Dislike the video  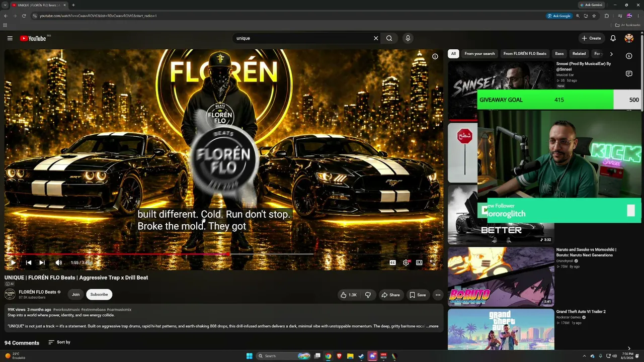pyautogui.click(x=368, y=295)
